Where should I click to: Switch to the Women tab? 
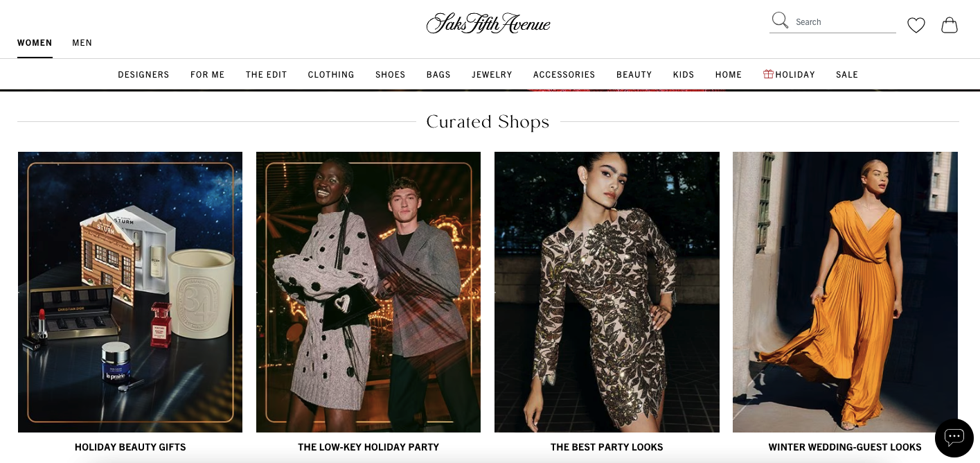tap(35, 43)
